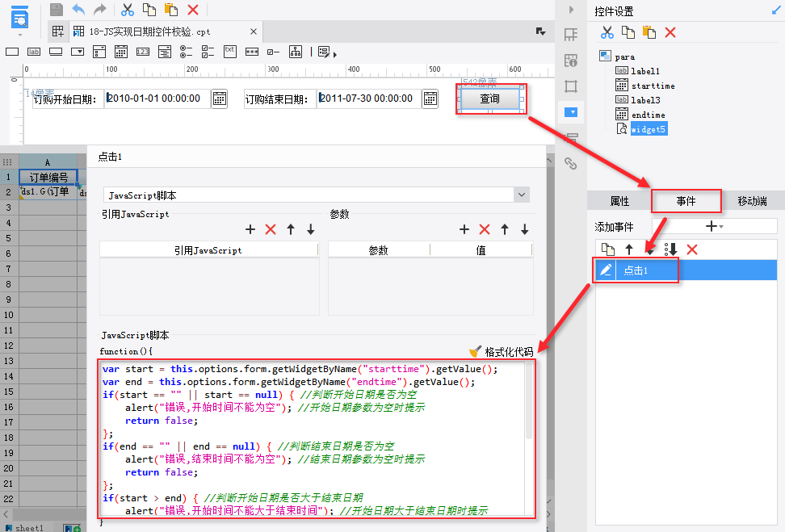Click the 查询 query button
Image resolution: width=785 pixels, height=532 pixels.
[x=489, y=98]
